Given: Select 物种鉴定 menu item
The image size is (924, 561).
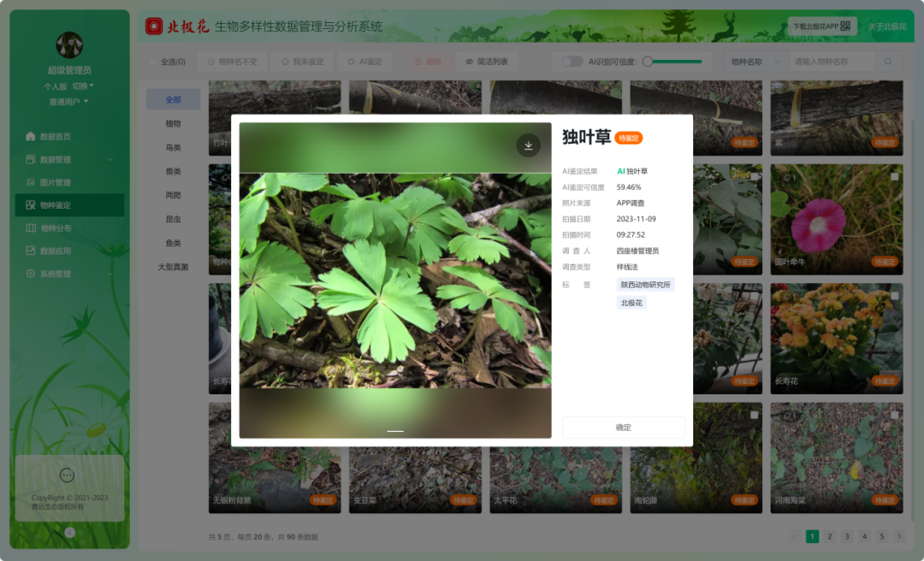Looking at the screenshot, I should [69, 205].
